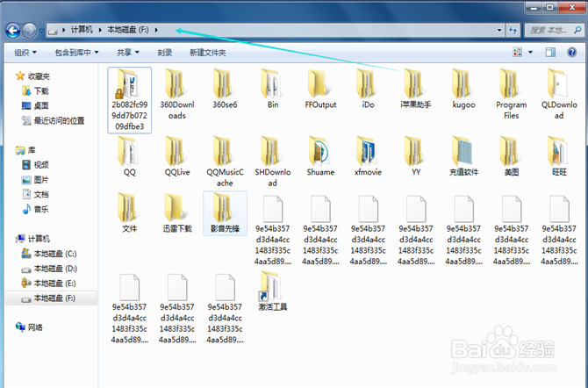This screenshot has width=588, height=388.
Task: Select the Program Files folder
Action: point(512,94)
